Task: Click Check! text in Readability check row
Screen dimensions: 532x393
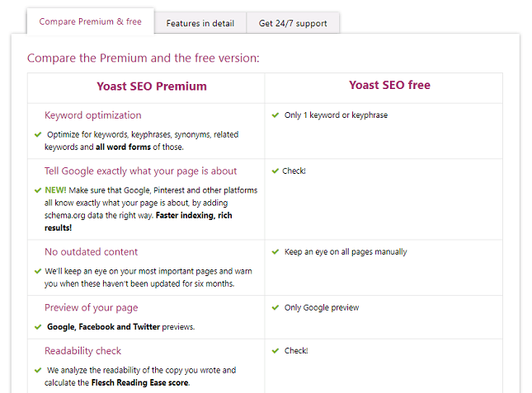Action: (x=296, y=351)
